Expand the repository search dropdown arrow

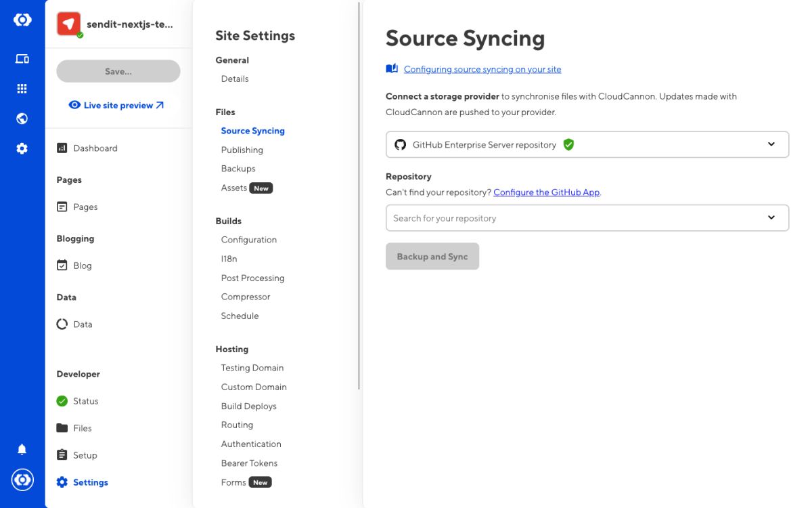(x=771, y=218)
